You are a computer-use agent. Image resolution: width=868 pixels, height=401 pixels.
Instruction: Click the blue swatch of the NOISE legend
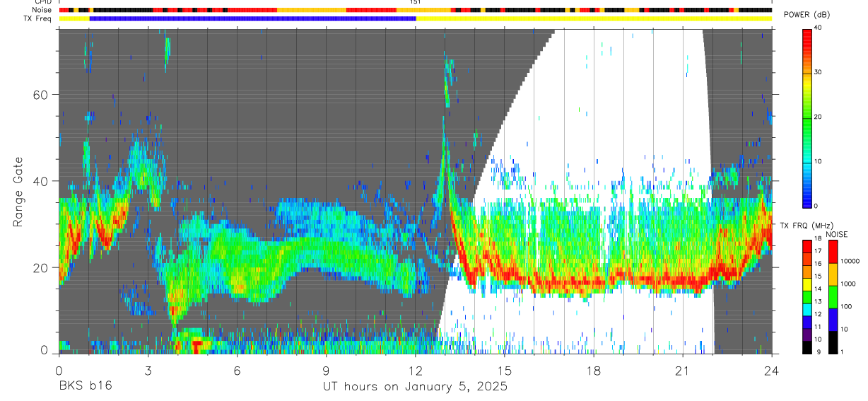tap(833, 320)
